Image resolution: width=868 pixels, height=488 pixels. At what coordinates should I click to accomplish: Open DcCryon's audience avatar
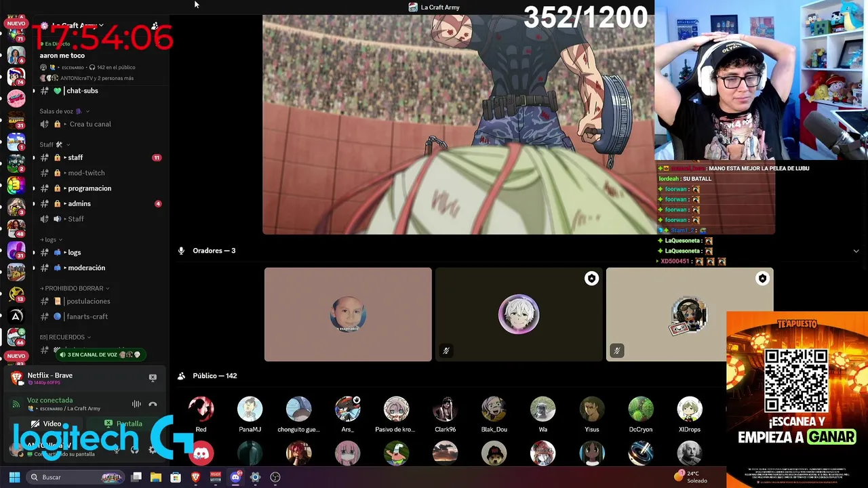(641, 409)
